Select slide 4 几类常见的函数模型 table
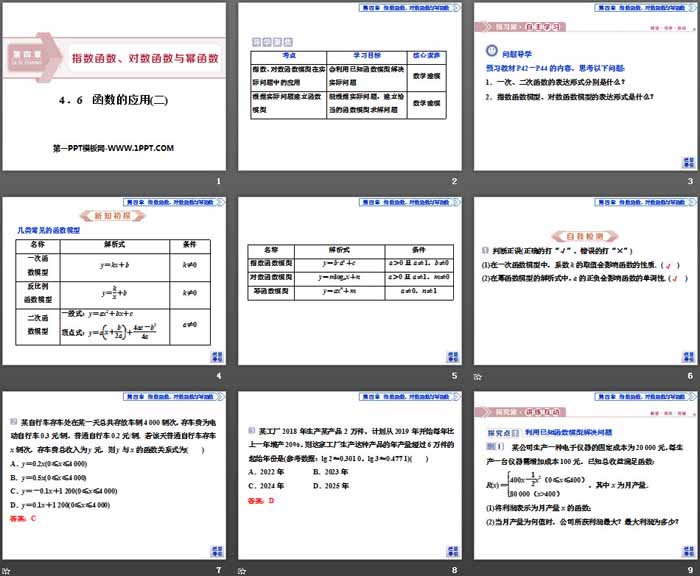The height and width of the screenshot is (576, 700). (114, 281)
